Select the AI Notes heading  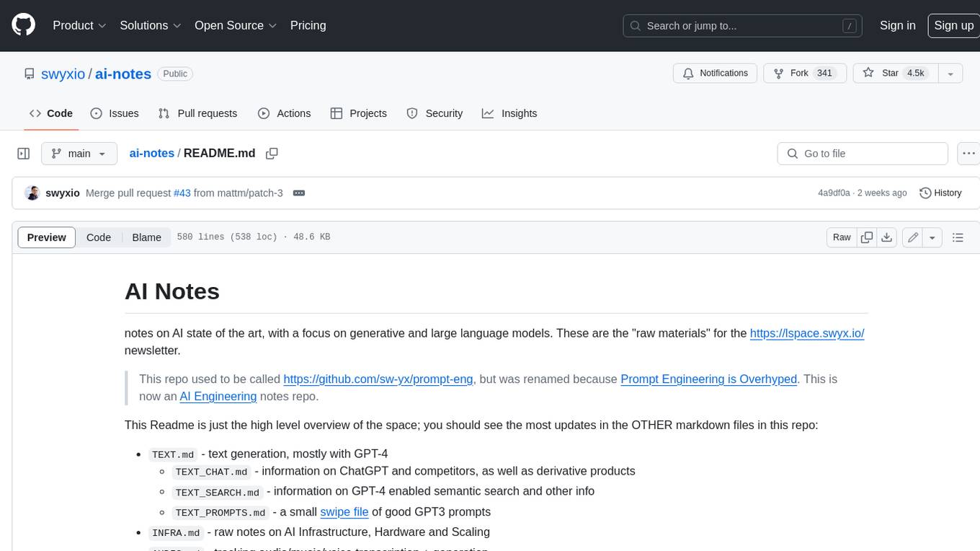(172, 291)
